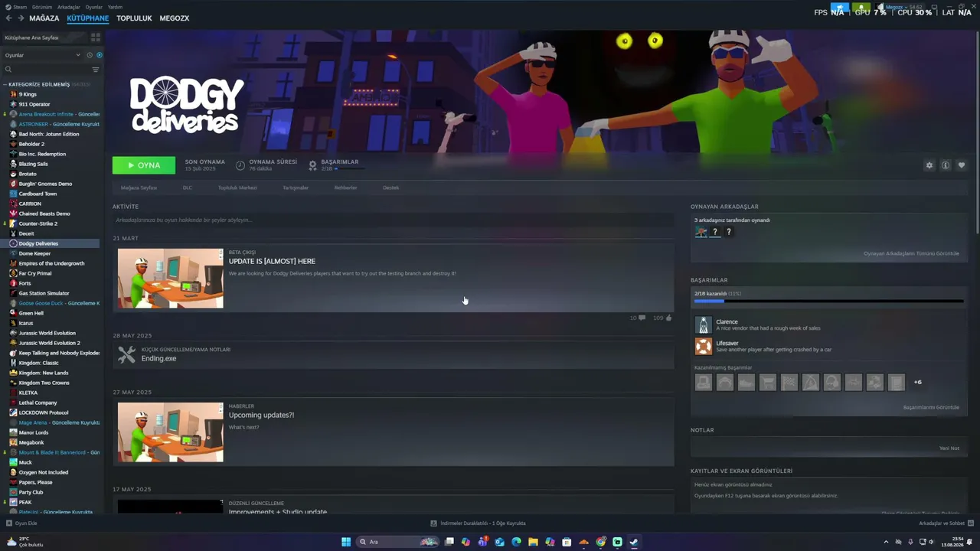Go to the MAĞAZA tab
This screenshot has width=980, height=551.
[44, 18]
